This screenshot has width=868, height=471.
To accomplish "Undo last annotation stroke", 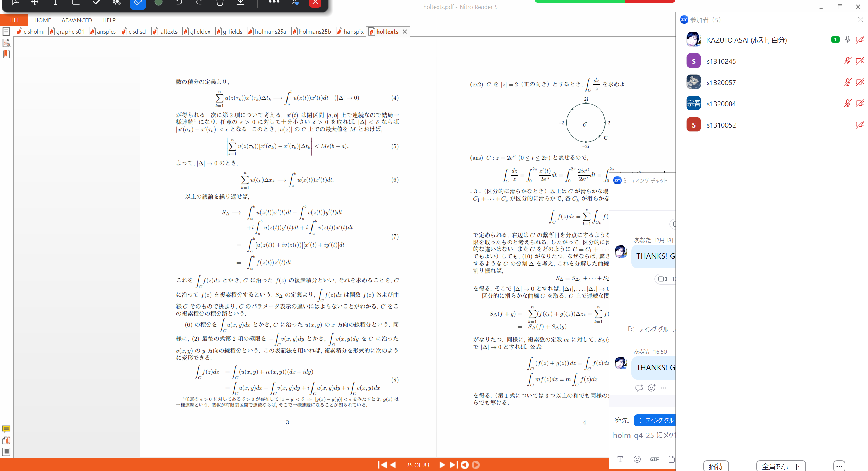I will [x=179, y=3].
